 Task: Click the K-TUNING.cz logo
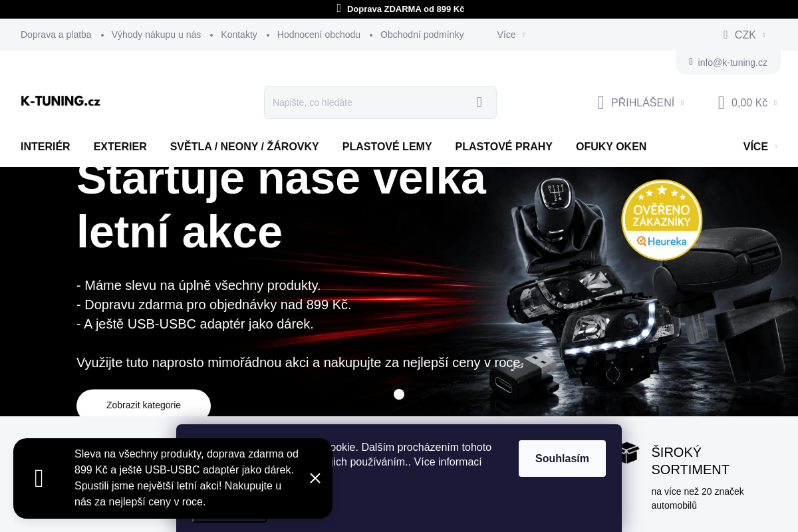click(x=61, y=101)
